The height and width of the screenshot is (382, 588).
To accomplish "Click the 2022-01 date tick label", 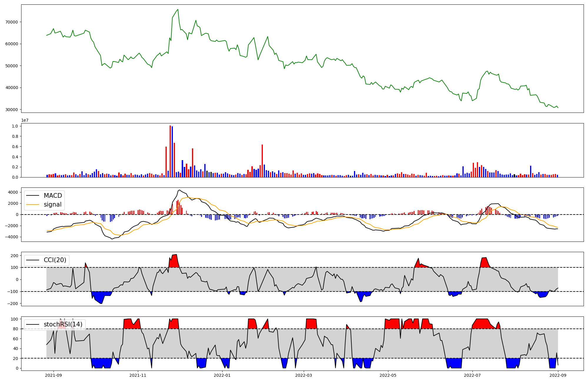I will [x=222, y=375].
